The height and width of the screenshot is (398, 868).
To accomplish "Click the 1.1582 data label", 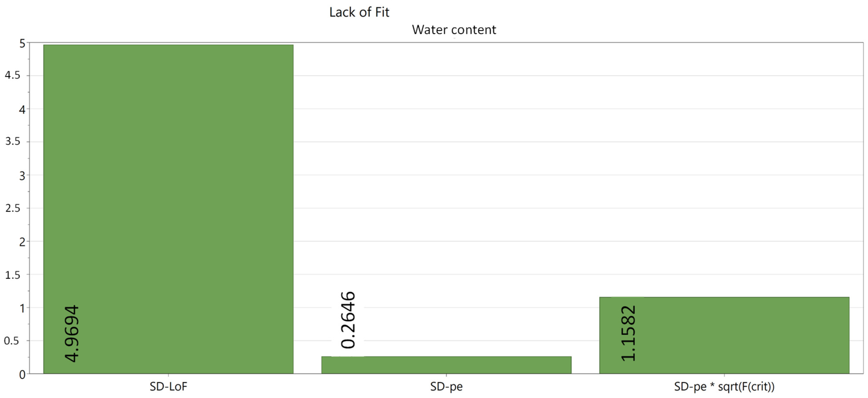I will (628, 333).
